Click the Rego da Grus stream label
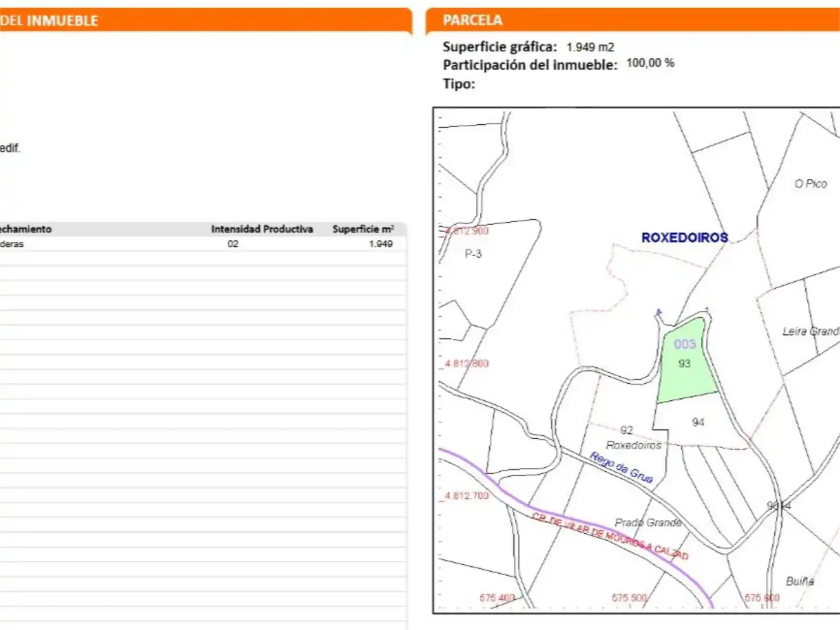This screenshot has width=840, height=630. point(621,467)
